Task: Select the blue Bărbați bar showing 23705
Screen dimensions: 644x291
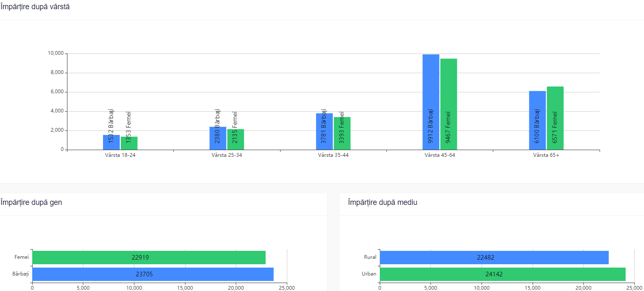Action: pyautogui.click(x=153, y=274)
